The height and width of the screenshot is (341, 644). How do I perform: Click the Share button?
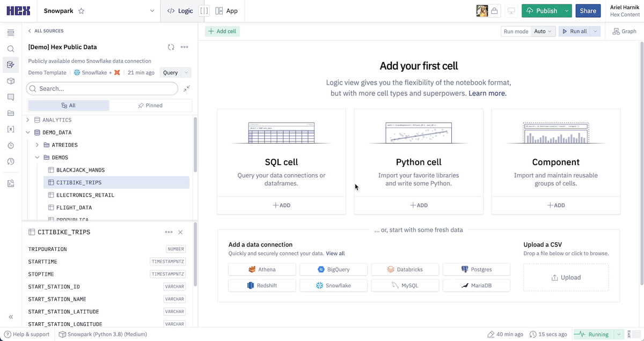588,11
